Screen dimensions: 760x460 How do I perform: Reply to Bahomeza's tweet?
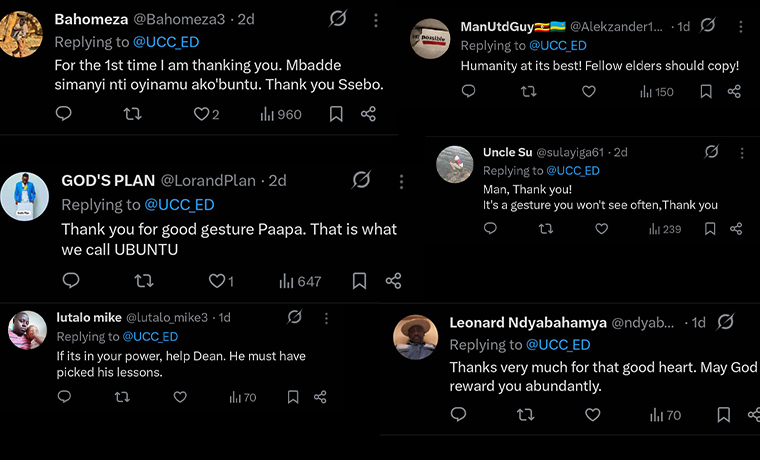63,114
